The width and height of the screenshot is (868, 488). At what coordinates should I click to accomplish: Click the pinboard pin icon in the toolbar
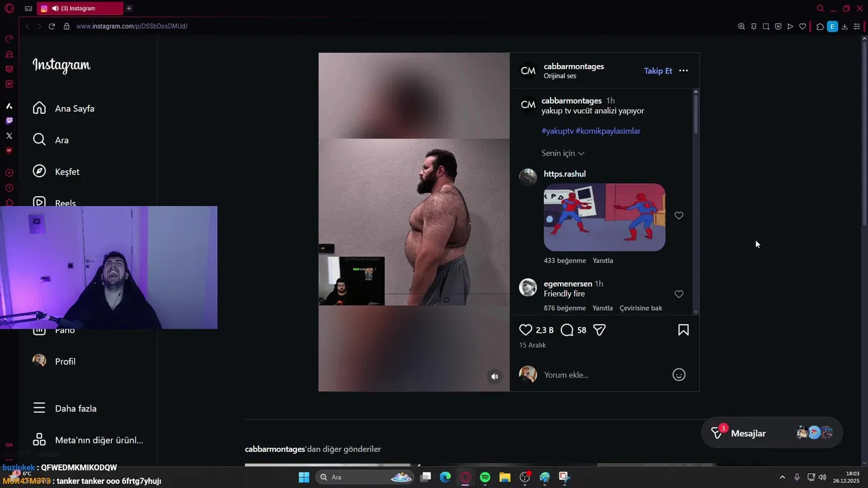click(x=753, y=26)
